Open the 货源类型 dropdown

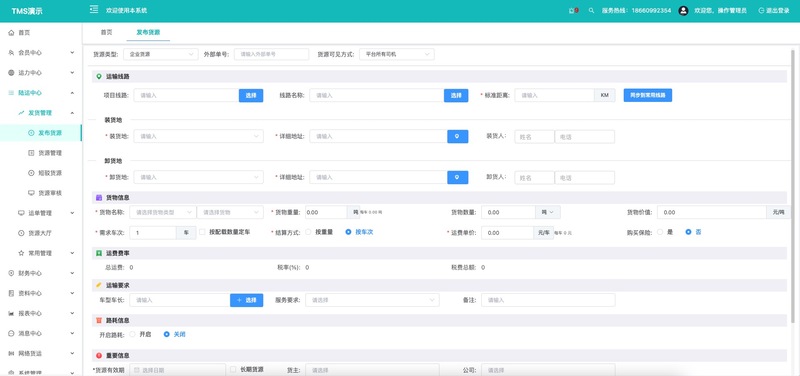tap(161, 54)
